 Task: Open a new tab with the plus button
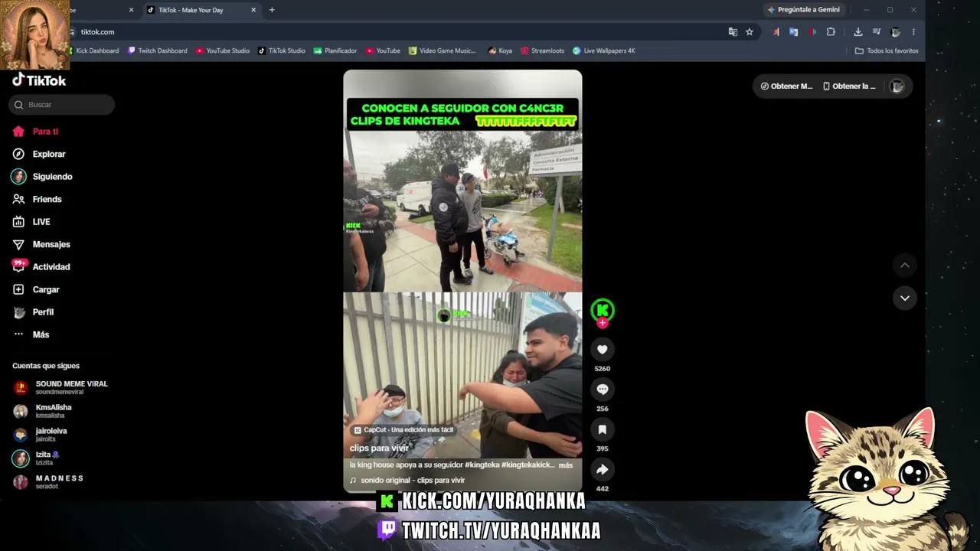[272, 10]
